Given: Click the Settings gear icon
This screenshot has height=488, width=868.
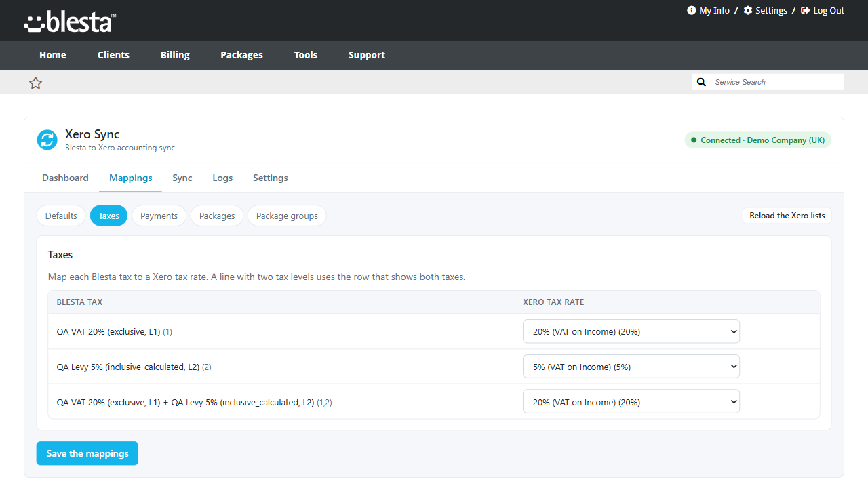Looking at the screenshot, I should click(x=748, y=10).
